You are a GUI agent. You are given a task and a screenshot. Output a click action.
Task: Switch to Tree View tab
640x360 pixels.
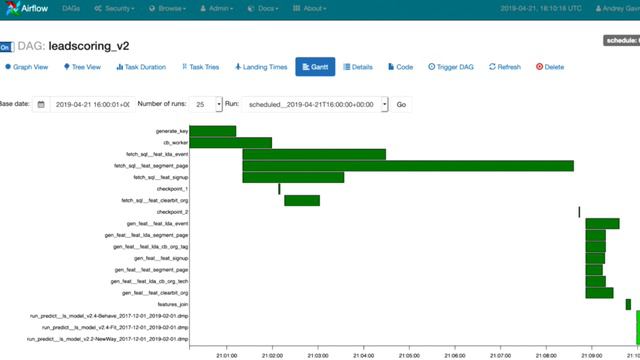(82, 67)
